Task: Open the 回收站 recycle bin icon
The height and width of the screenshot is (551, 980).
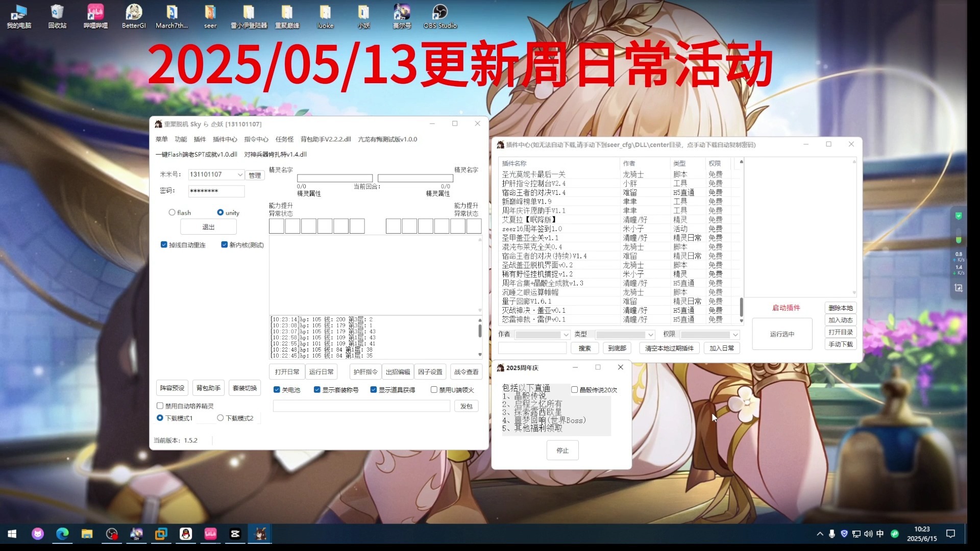Action: pos(57,16)
